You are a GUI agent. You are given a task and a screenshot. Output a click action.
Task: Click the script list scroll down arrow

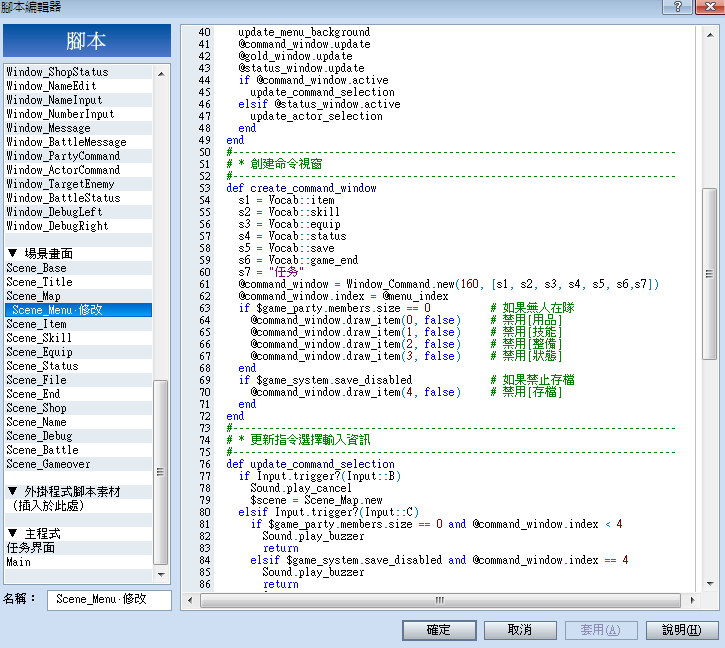[x=161, y=574]
